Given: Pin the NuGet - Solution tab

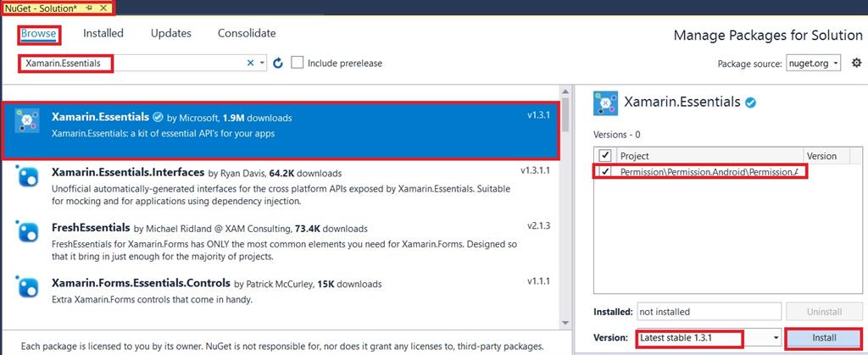Looking at the screenshot, I should [90, 8].
